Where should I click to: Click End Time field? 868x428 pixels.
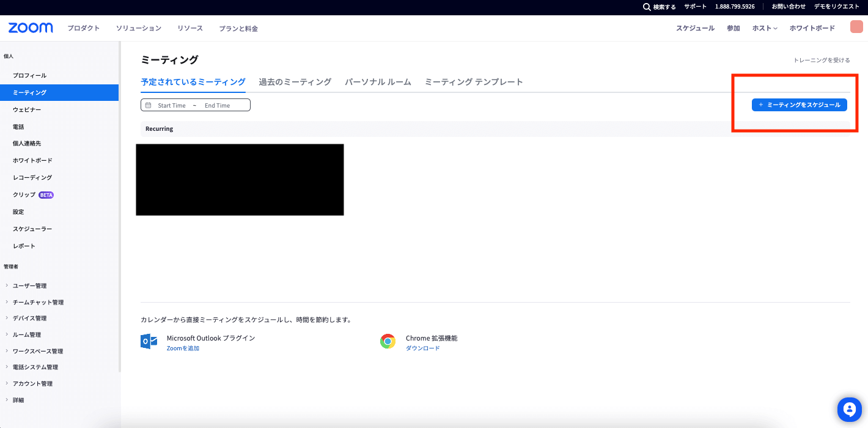pos(218,105)
